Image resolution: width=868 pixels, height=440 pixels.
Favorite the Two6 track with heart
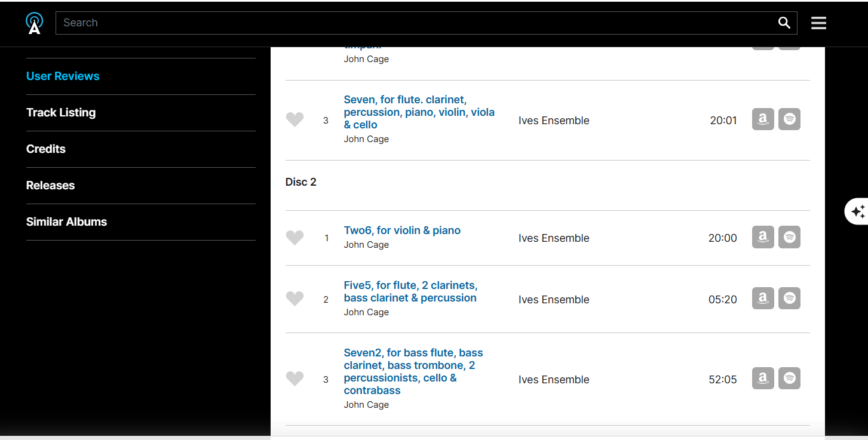click(295, 238)
